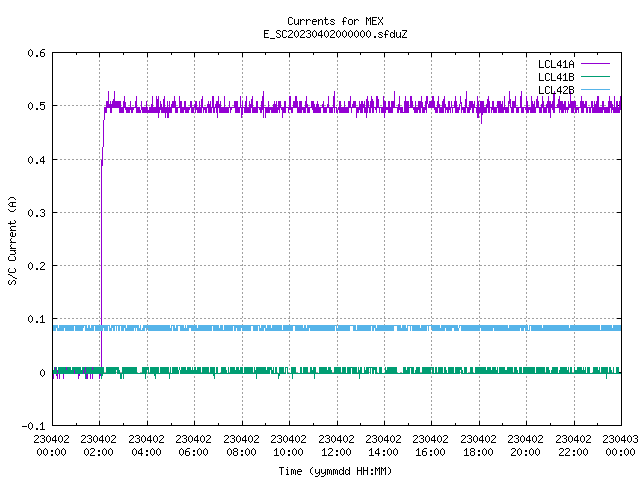Click the x-axis tick 230402 22:00
This screenshot has width=640, height=480.
[573, 446]
